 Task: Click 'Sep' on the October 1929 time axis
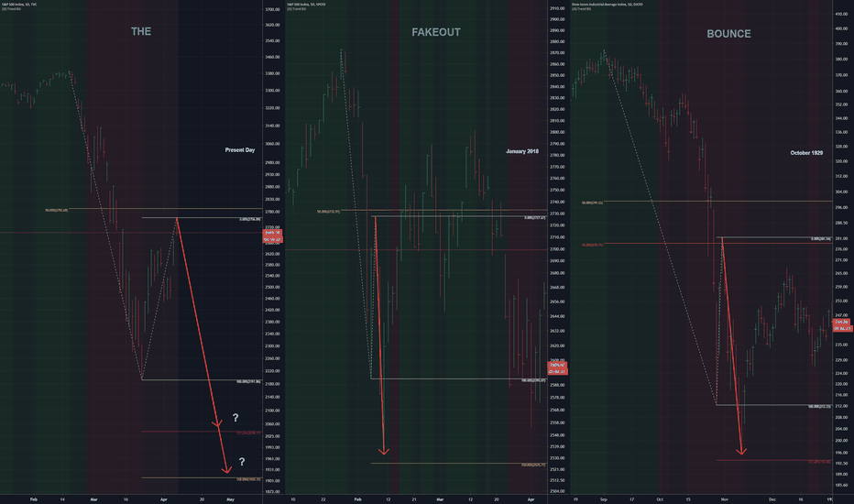(604, 499)
